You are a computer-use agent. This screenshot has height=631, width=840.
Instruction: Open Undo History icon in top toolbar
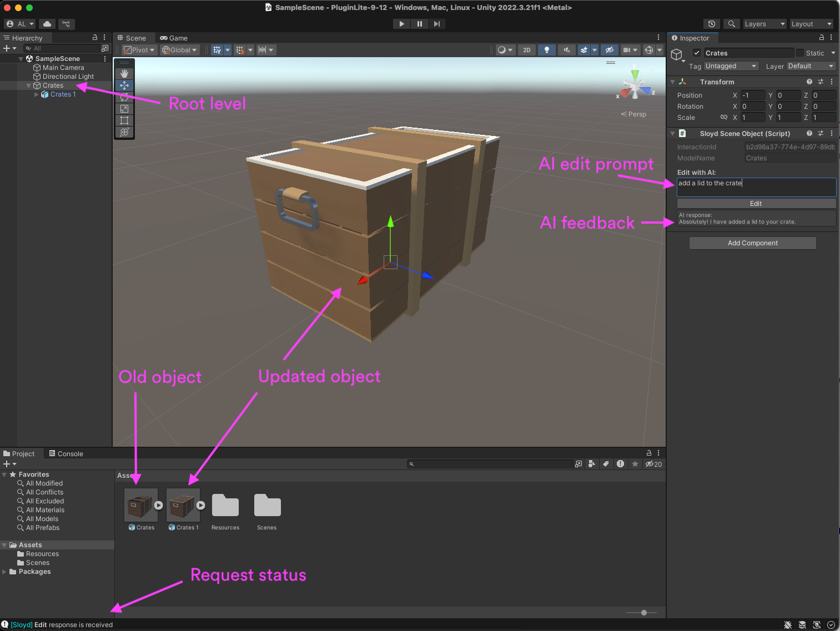pyautogui.click(x=711, y=24)
